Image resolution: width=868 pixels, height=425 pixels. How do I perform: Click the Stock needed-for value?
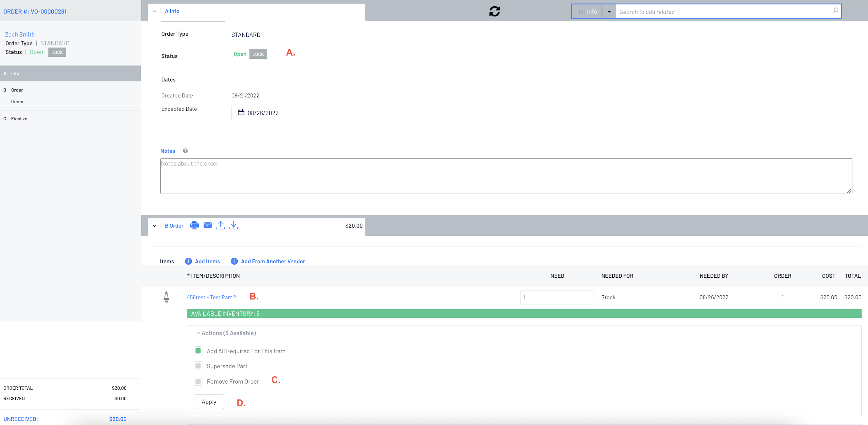608,297
